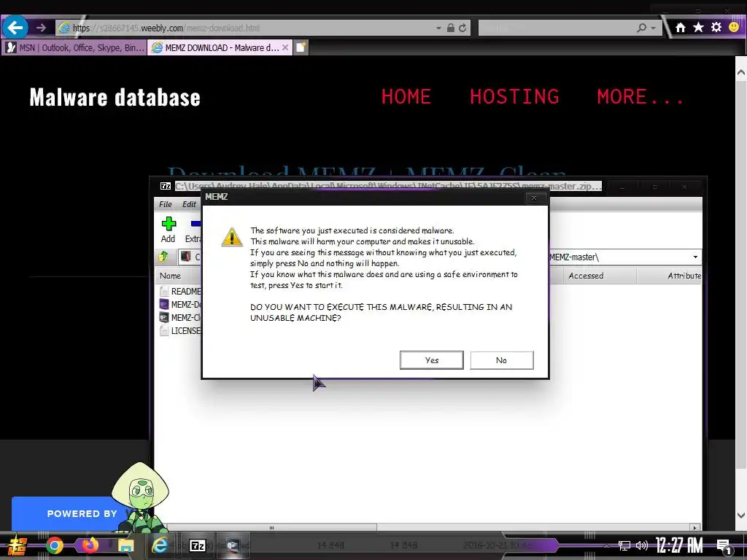Open the Start menu icon
Image resolution: width=747 pixels, height=560 pixels.
[x=16, y=545]
